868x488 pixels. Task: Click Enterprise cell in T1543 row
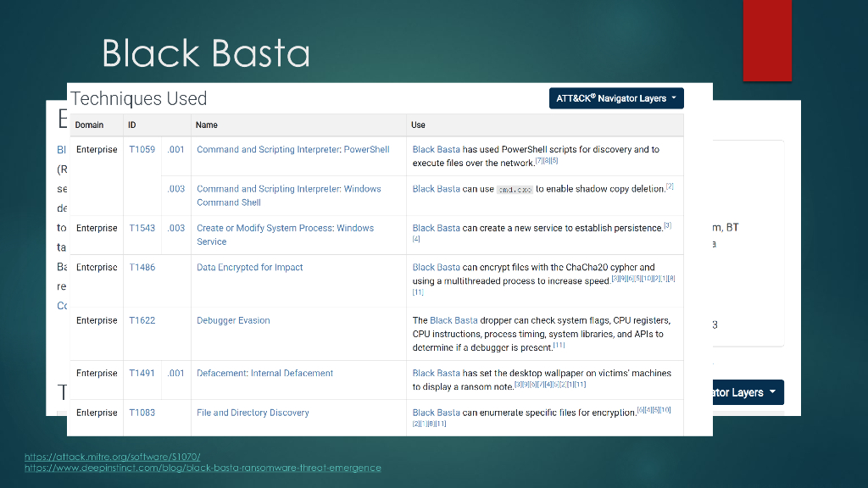(x=97, y=228)
